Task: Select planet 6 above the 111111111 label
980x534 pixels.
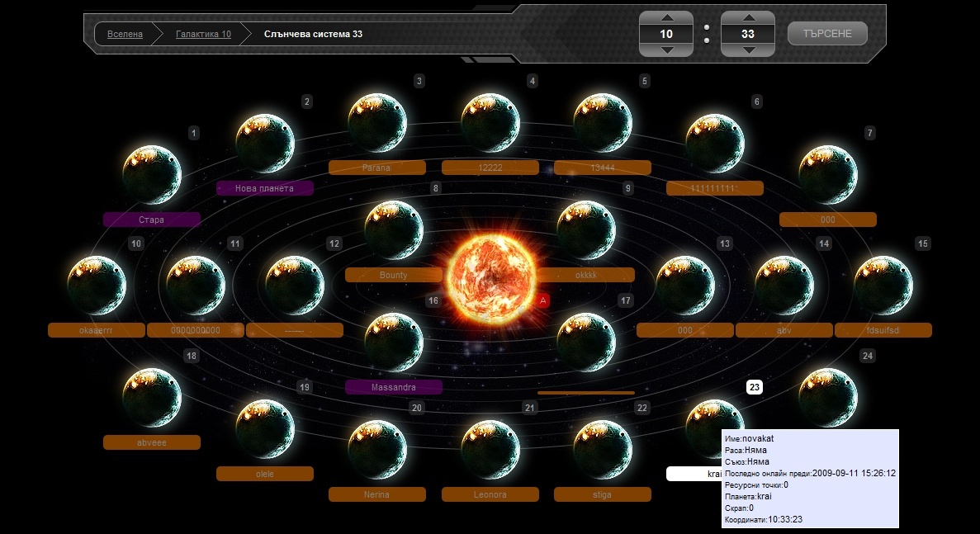Action: [x=715, y=143]
